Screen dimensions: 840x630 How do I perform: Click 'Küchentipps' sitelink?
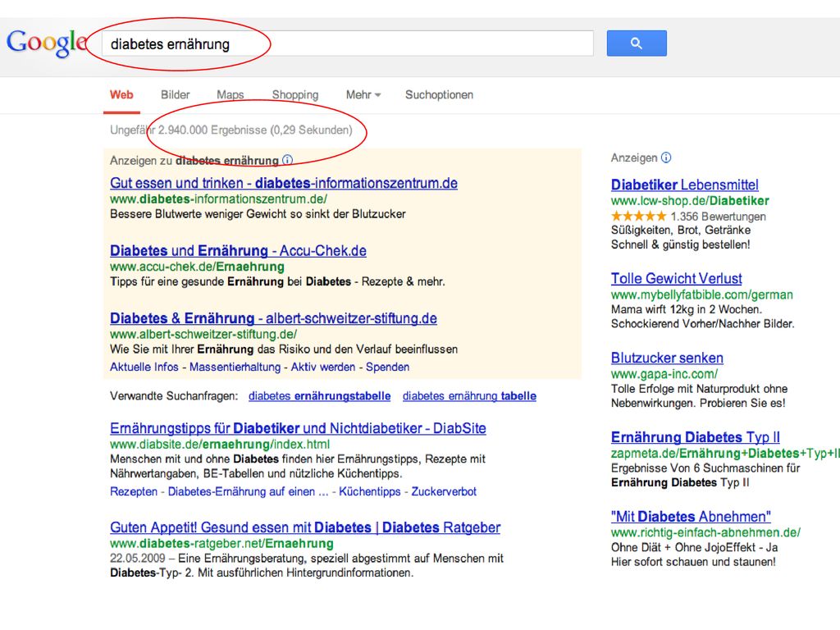tap(370, 492)
